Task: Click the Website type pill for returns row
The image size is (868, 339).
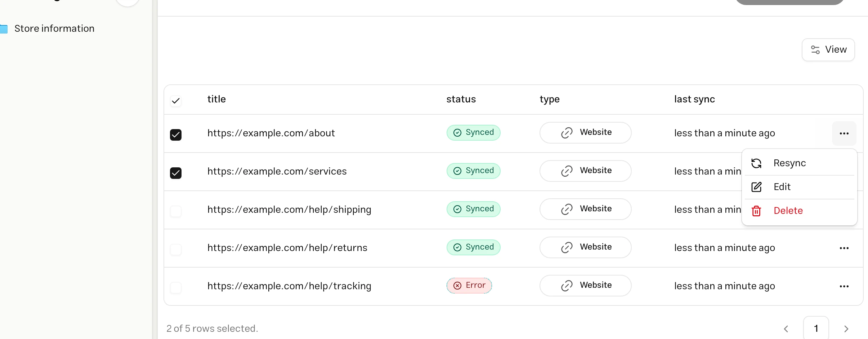Action: click(585, 247)
